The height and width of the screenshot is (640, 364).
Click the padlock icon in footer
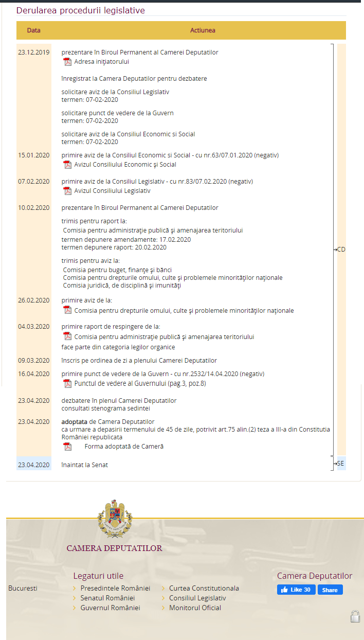(355, 616)
